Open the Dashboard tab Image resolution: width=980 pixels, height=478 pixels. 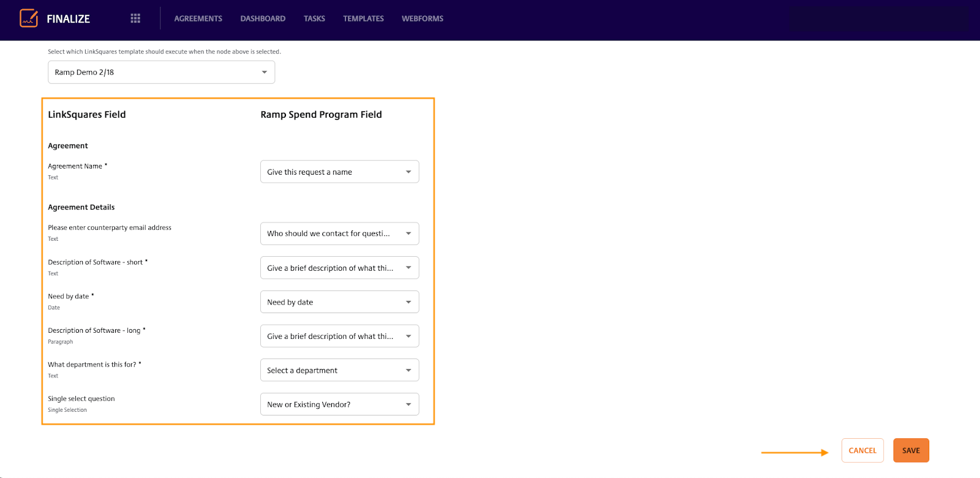tap(263, 18)
